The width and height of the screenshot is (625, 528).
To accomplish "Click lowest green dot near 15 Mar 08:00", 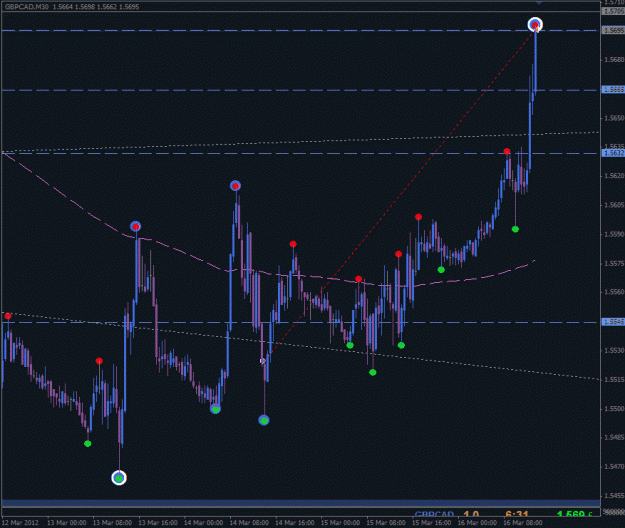I will (373, 373).
